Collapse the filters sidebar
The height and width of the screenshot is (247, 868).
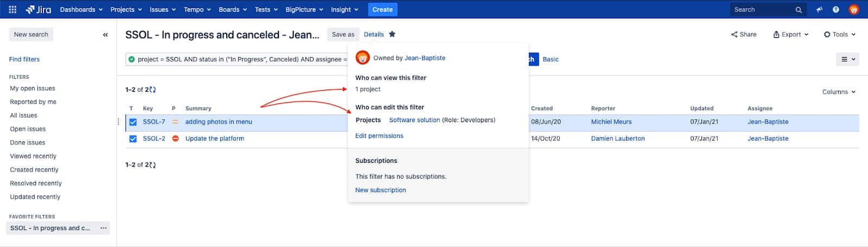coord(105,34)
